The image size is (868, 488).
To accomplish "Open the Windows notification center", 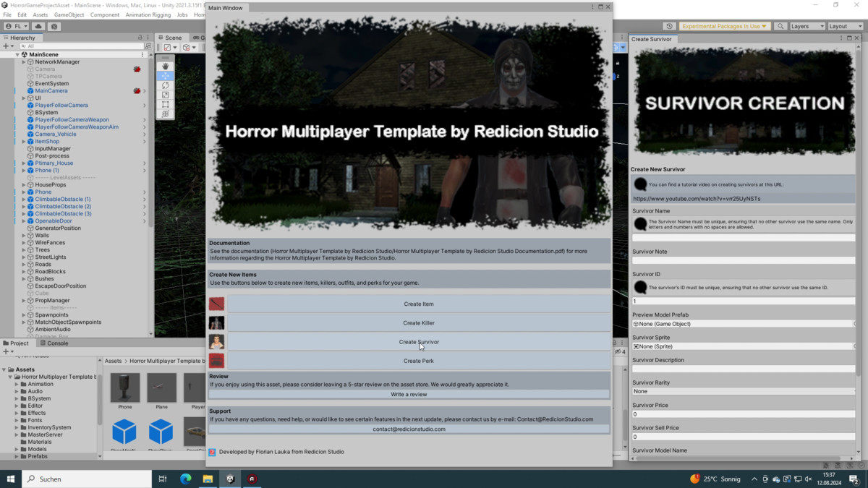I will (x=854, y=479).
